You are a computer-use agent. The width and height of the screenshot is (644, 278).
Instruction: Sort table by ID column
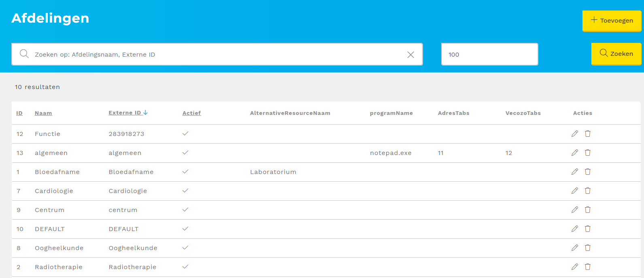pyautogui.click(x=19, y=113)
